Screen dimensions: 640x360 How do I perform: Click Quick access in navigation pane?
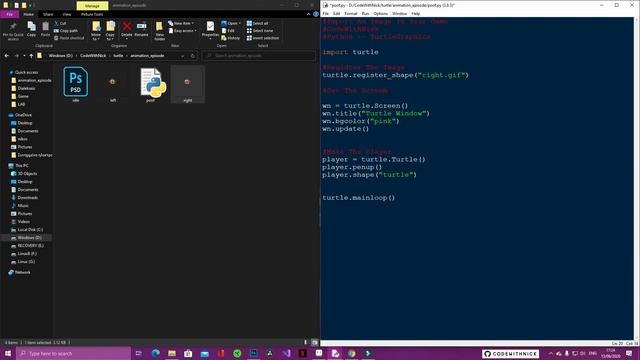[x=26, y=72]
